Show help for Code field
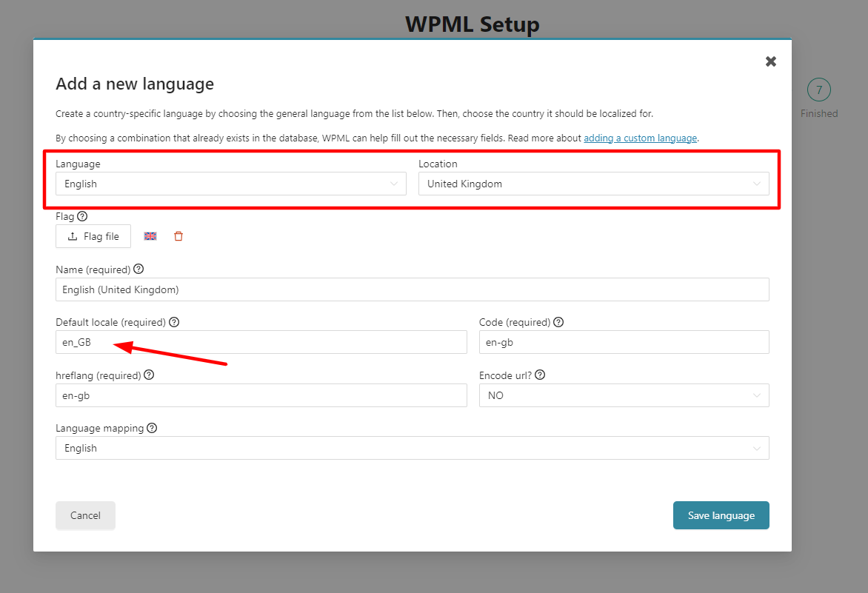 pyautogui.click(x=558, y=322)
